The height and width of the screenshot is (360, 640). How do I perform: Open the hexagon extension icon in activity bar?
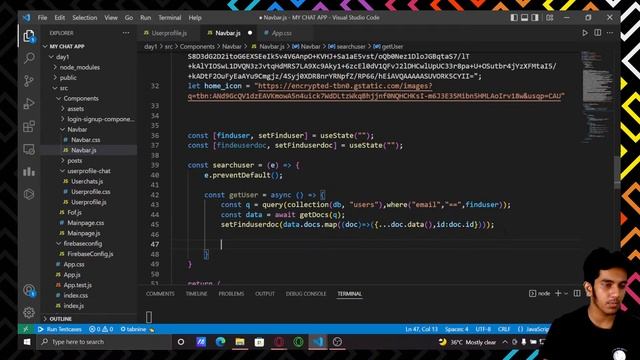[x=29, y=194]
